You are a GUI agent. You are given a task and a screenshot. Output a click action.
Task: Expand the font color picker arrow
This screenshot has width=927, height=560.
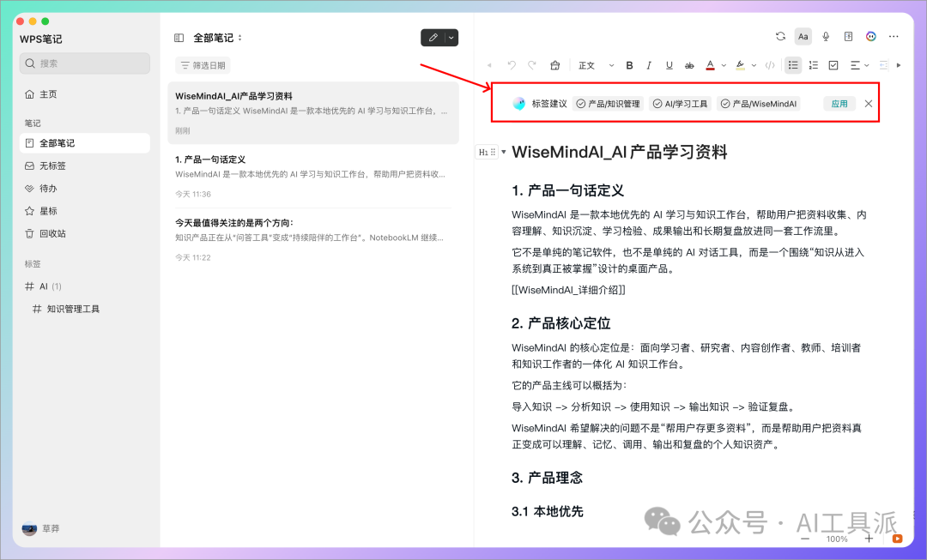724,65
